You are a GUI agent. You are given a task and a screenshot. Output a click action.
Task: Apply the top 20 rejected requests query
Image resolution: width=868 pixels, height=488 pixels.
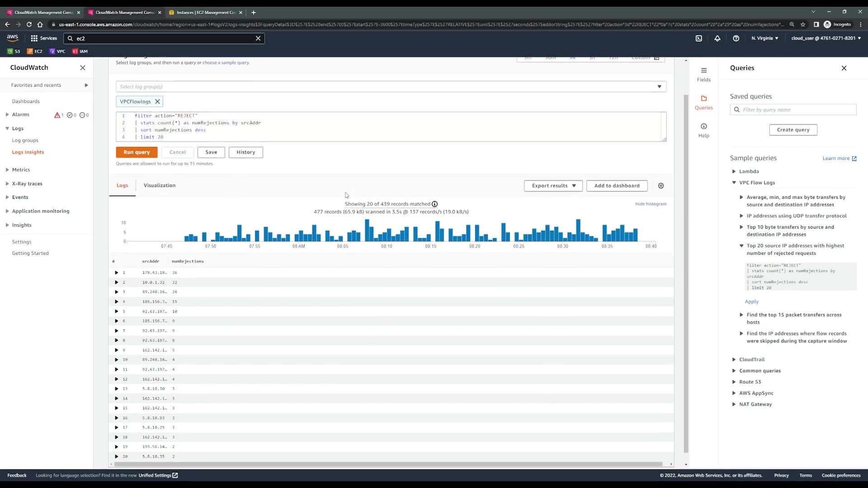coord(751,301)
